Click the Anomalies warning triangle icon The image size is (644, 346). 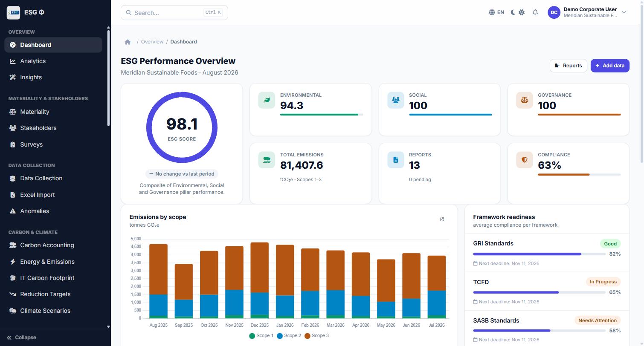(x=12, y=211)
